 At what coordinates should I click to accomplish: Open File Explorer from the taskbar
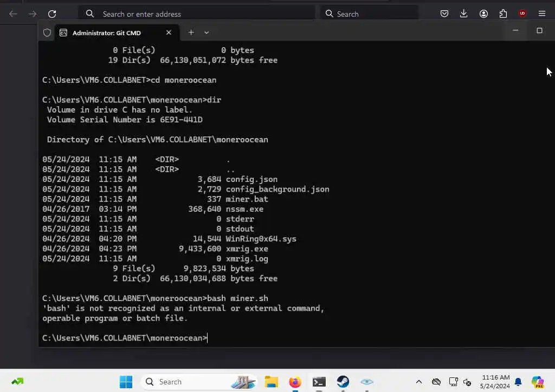pyautogui.click(x=271, y=382)
